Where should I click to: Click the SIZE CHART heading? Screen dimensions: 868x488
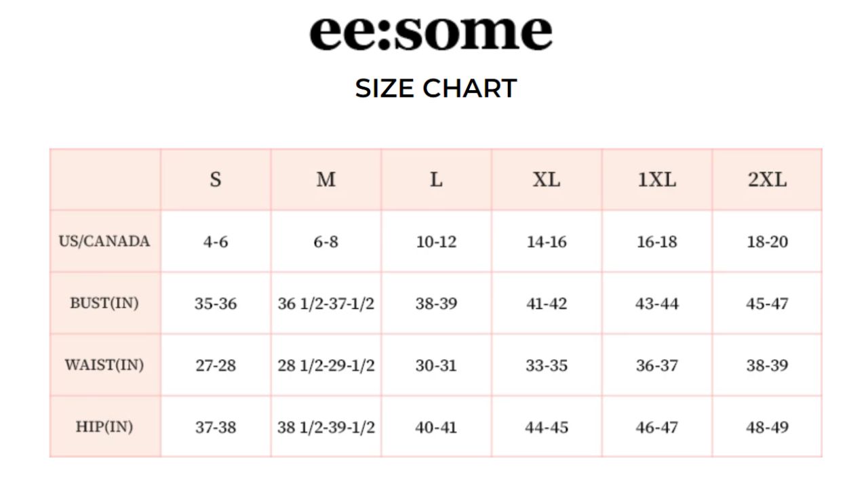(436, 89)
